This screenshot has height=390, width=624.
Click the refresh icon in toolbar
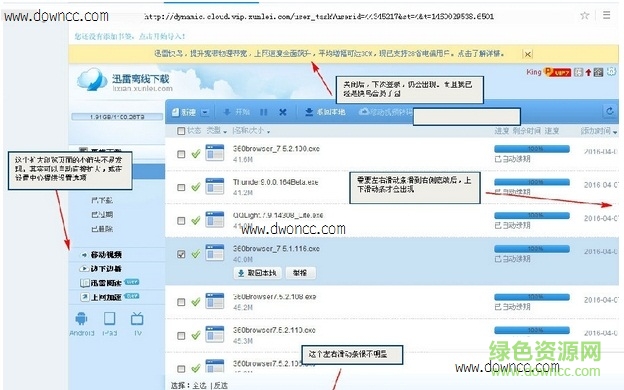pyautogui.click(x=609, y=111)
